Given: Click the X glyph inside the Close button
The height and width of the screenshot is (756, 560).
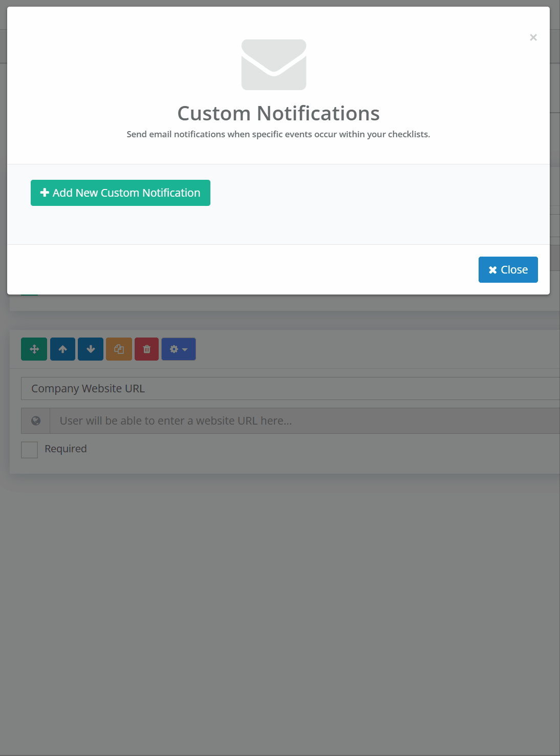Looking at the screenshot, I should tap(492, 269).
